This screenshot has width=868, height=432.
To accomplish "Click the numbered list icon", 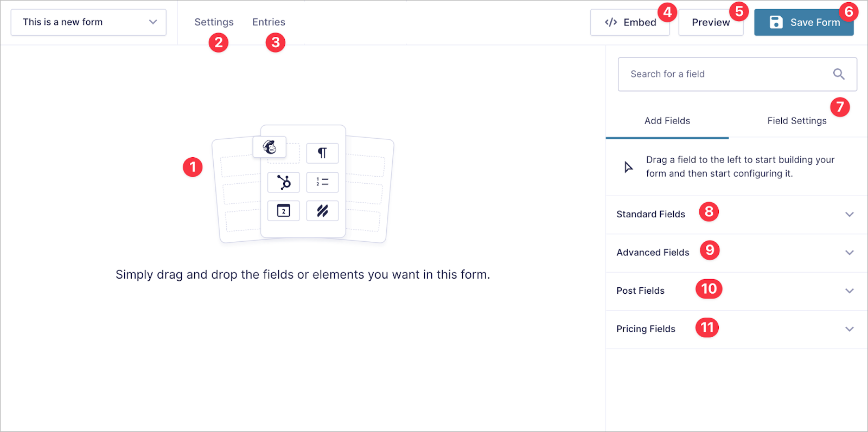I will (322, 182).
